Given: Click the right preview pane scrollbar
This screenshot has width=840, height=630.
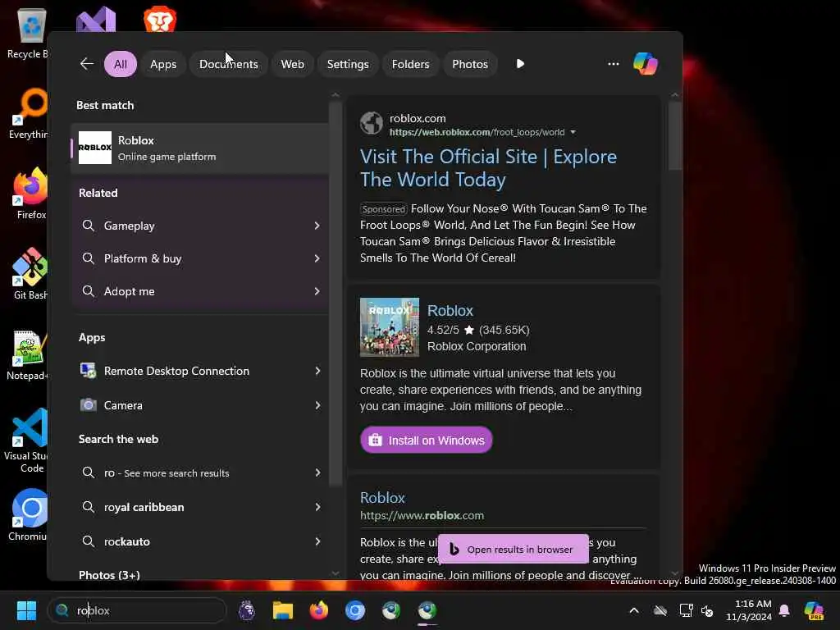Looking at the screenshot, I should pyautogui.click(x=674, y=135).
